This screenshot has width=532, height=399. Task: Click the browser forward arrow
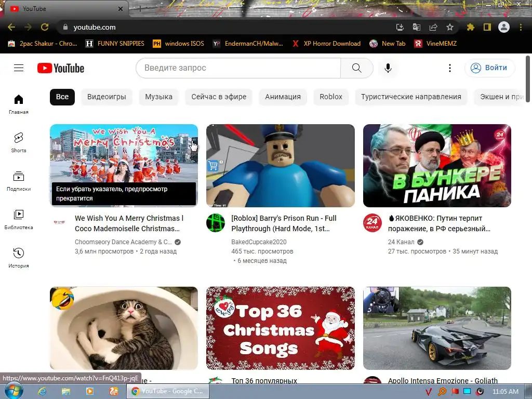[x=28, y=27]
